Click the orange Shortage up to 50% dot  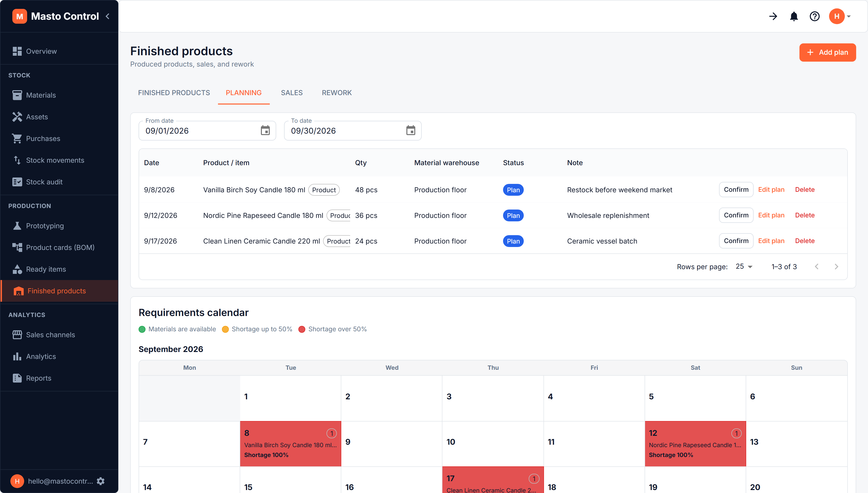pos(225,329)
